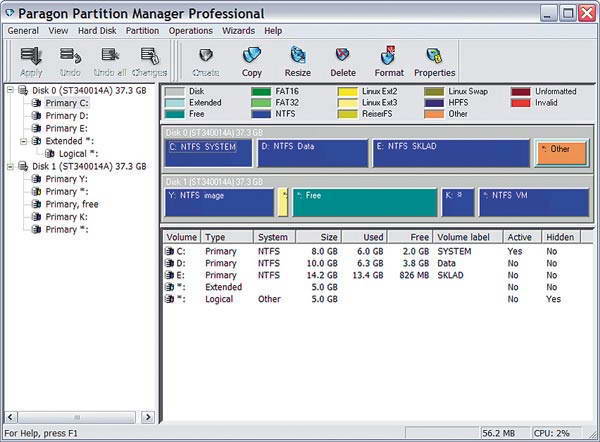The width and height of the screenshot is (600, 442).
Task: Collapse the Extended *: tree node
Action: point(24,141)
